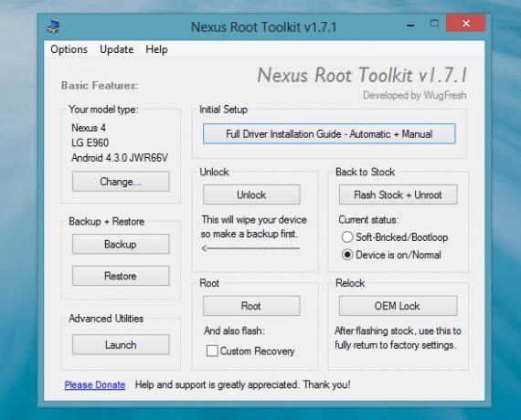This screenshot has height=420, width=521.
Task: Open the Please Donate link
Action: coord(95,384)
